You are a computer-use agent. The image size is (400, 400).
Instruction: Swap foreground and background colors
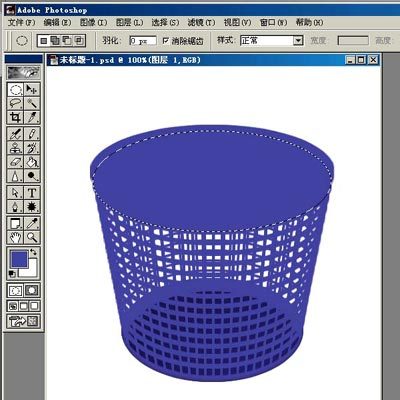tap(34, 252)
